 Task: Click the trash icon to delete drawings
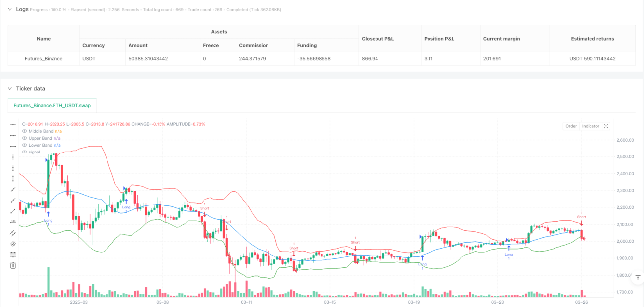coord(13,265)
